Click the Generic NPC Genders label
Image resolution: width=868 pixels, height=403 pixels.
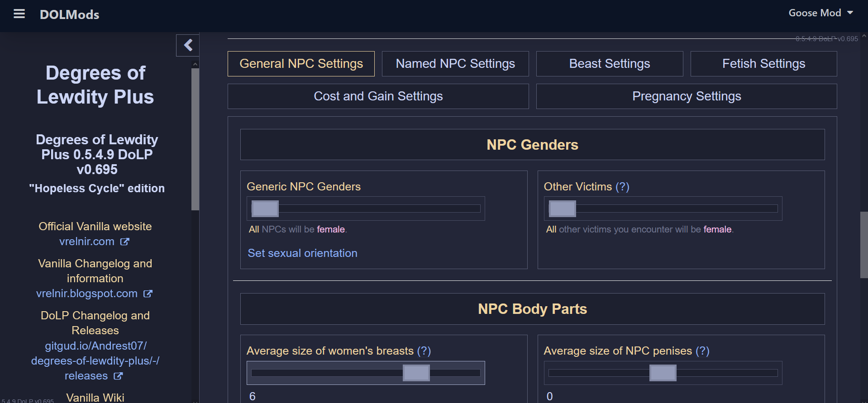click(304, 187)
